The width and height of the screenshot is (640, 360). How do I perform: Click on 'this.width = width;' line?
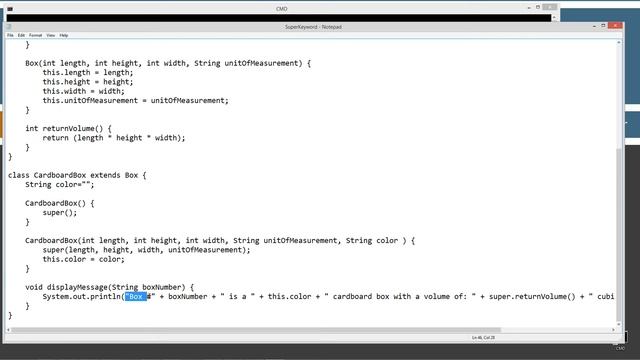[84, 91]
